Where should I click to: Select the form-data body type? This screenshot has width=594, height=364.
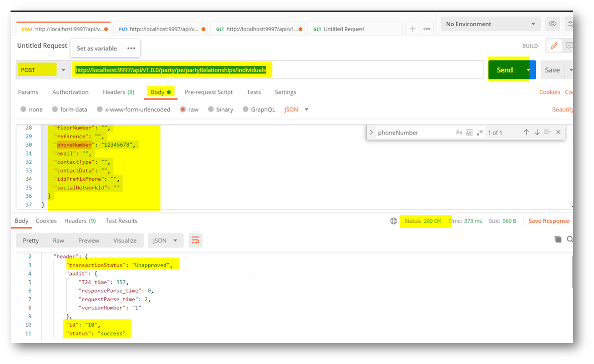click(x=69, y=109)
